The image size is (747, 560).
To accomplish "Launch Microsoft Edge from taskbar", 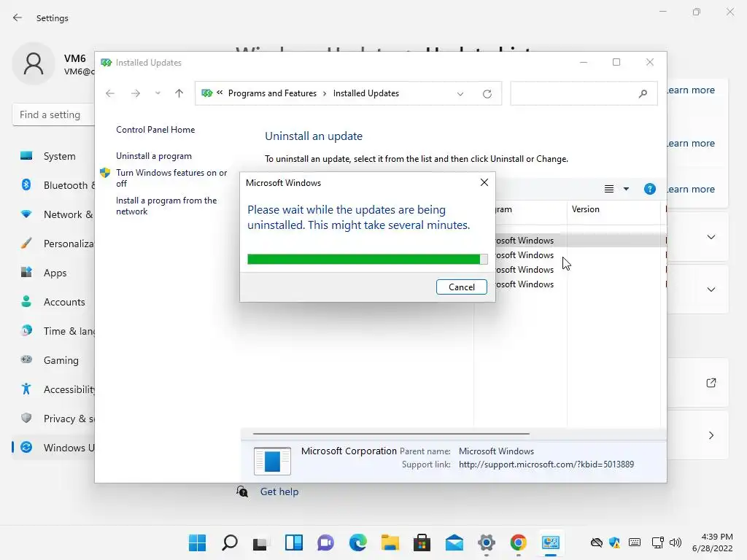I will (x=357, y=542).
